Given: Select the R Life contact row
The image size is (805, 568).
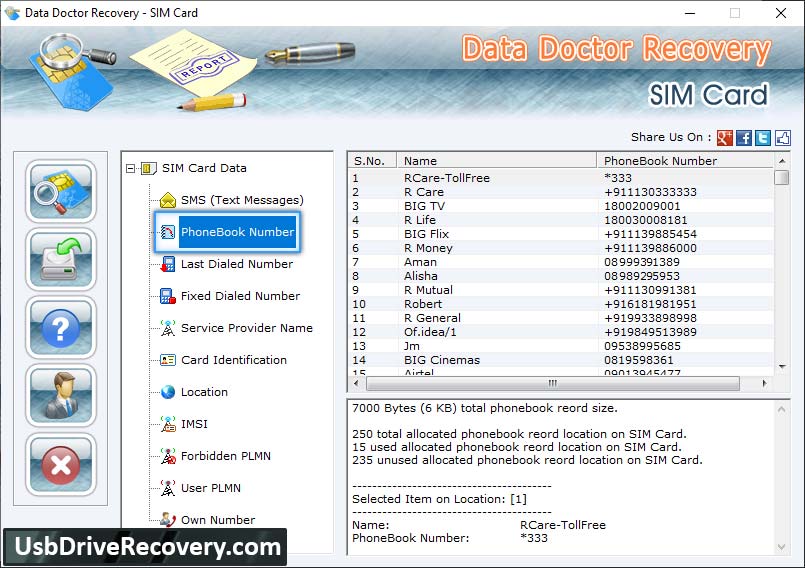Looking at the screenshot, I should pos(561,220).
